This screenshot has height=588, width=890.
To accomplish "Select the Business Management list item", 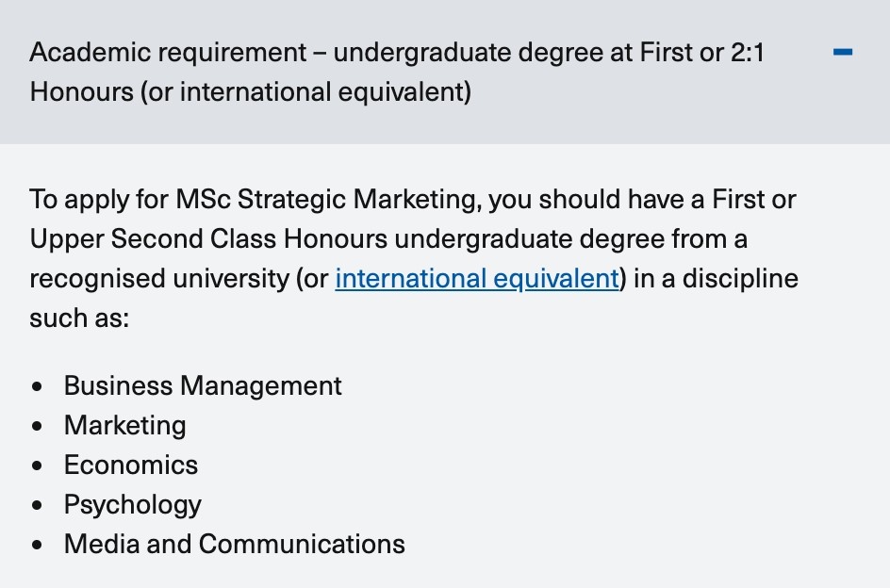I will 203,386.
